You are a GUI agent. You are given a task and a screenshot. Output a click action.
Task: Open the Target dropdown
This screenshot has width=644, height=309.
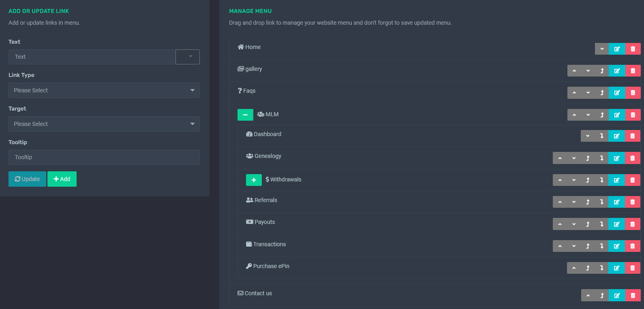104,124
